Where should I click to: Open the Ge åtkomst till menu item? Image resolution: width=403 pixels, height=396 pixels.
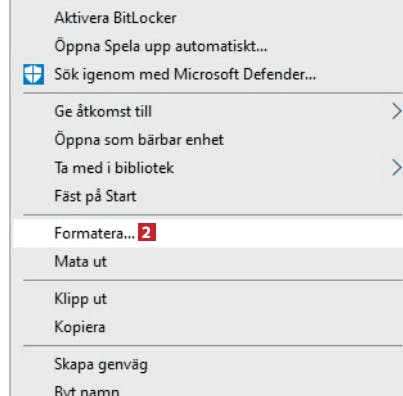[103, 111]
